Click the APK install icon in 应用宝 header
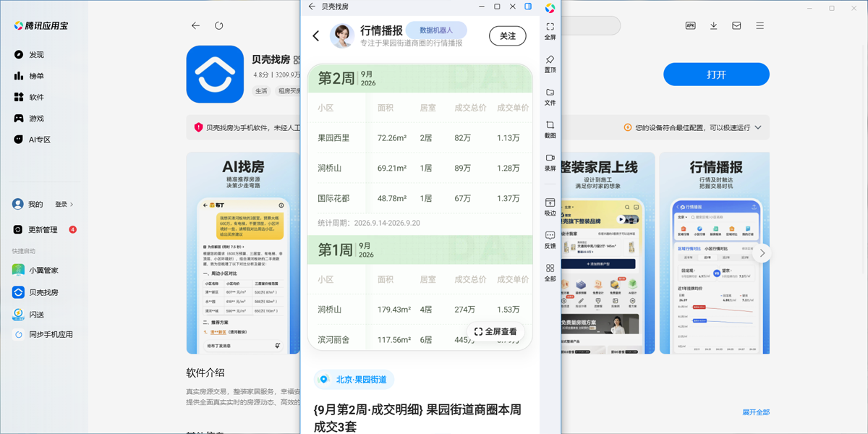 tap(690, 25)
